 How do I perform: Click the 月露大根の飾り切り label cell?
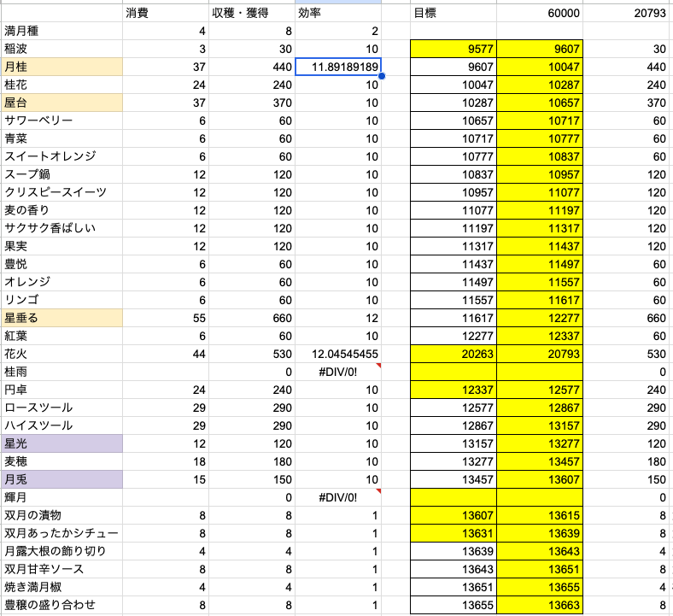[x=61, y=551]
